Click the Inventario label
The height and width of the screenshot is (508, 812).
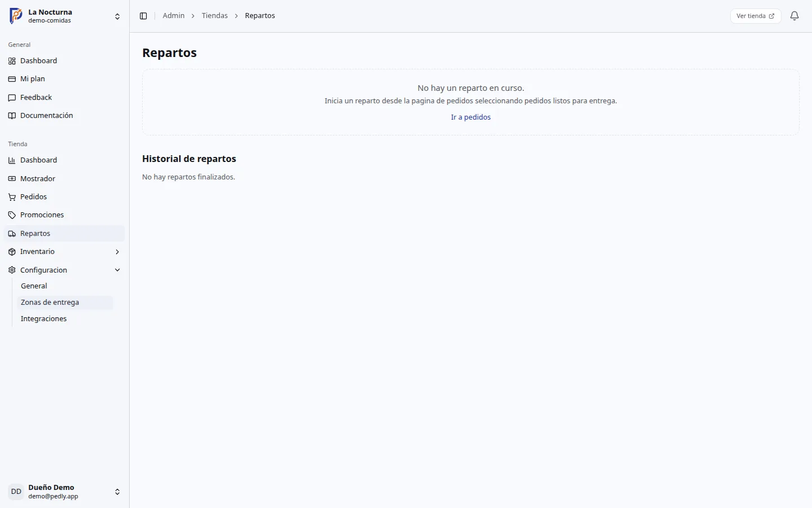point(37,252)
